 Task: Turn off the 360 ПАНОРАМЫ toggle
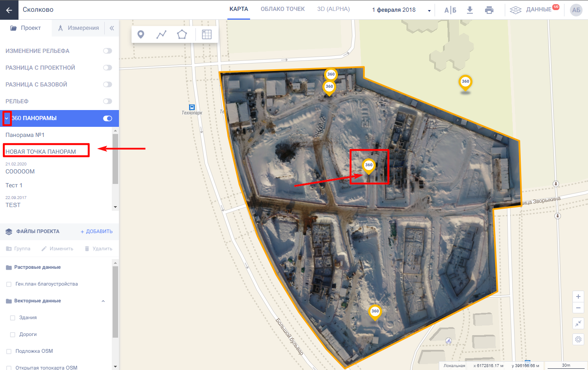pyautogui.click(x=108, y=118)
